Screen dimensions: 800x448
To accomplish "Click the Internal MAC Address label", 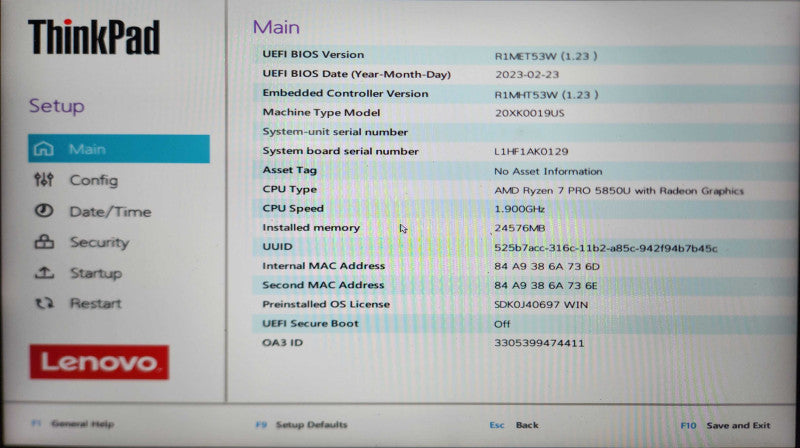I will 323,266.
